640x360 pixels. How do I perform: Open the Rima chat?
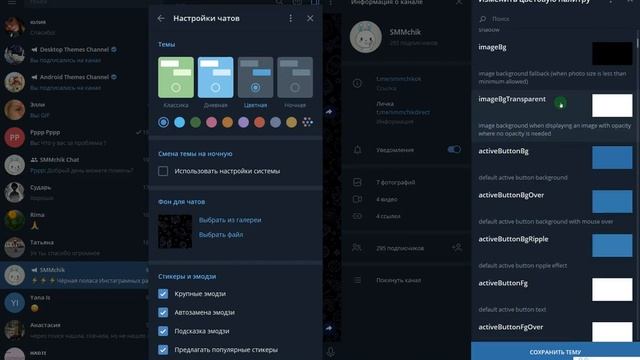(x=74, y=220)
